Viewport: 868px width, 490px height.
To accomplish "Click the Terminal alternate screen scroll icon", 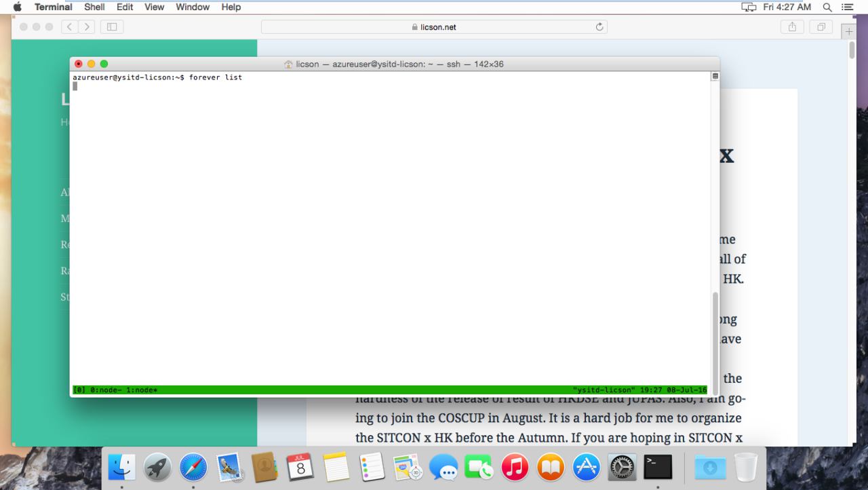I will (715, 77).
